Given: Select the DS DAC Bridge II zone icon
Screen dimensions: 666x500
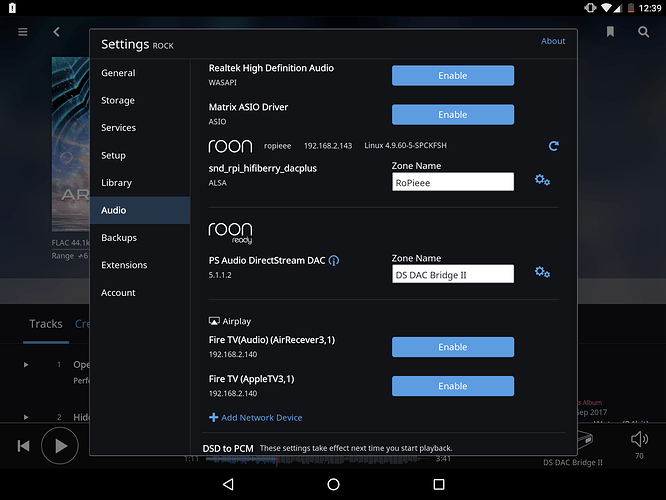Looking at the screenshot, I should tap(584, 440).
